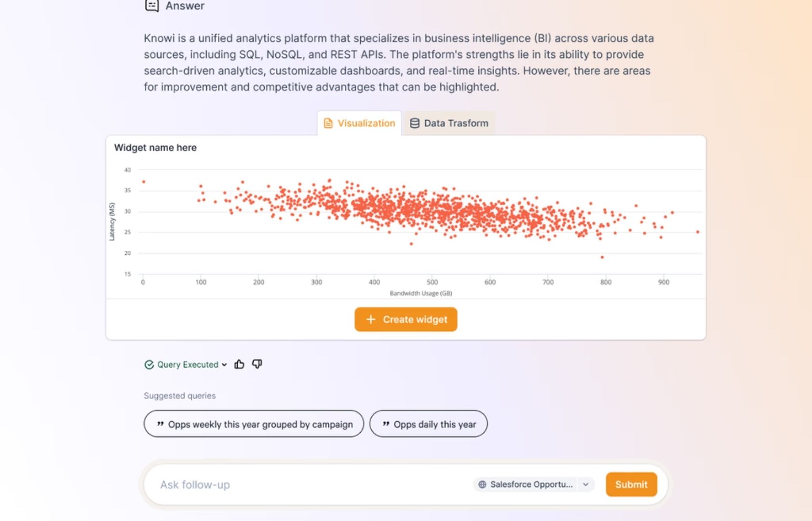Submit the follow-up question
The height and width of the screenshot is (521, 812).
tap(631, 484)
